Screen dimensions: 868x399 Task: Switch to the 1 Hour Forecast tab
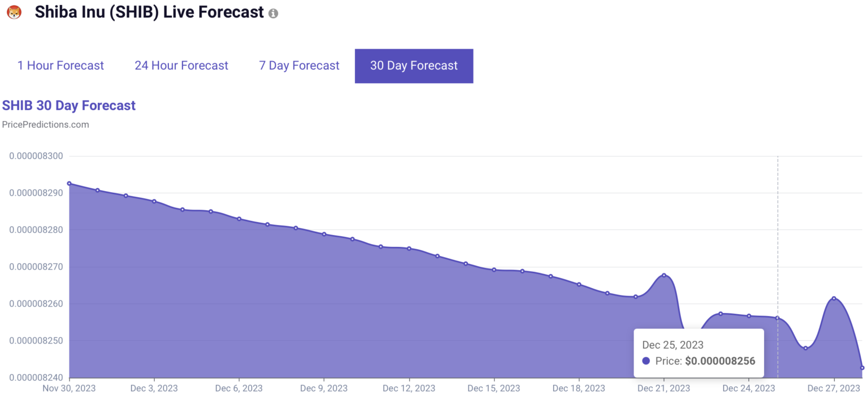point(60,66)
